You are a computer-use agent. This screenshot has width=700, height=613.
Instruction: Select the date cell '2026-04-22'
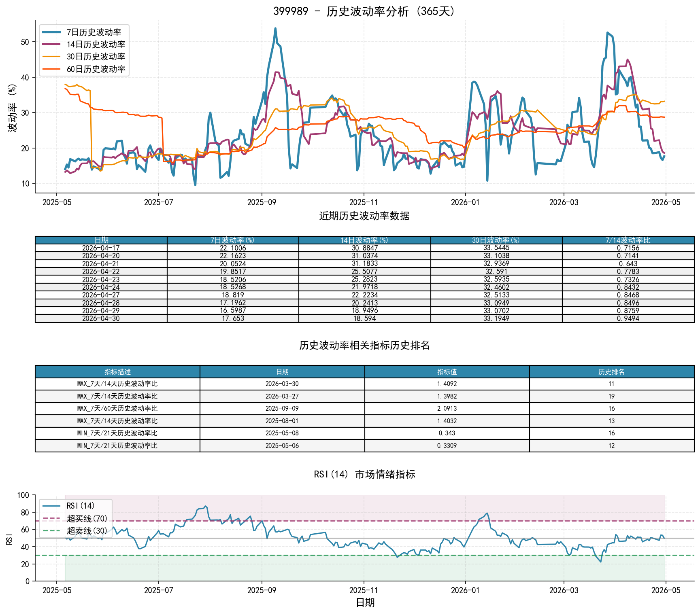(101, 272)
